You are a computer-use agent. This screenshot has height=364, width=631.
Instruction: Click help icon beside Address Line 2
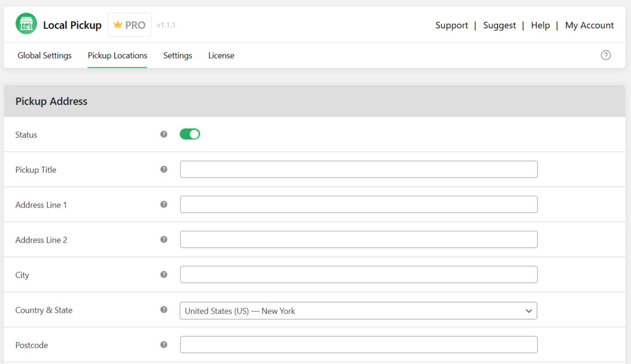click(164, 239)
